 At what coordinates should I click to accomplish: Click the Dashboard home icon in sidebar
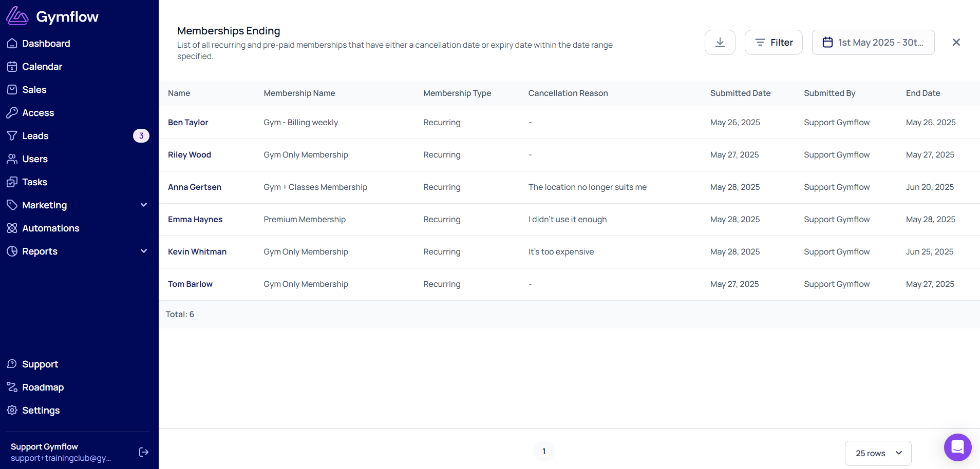12,44
